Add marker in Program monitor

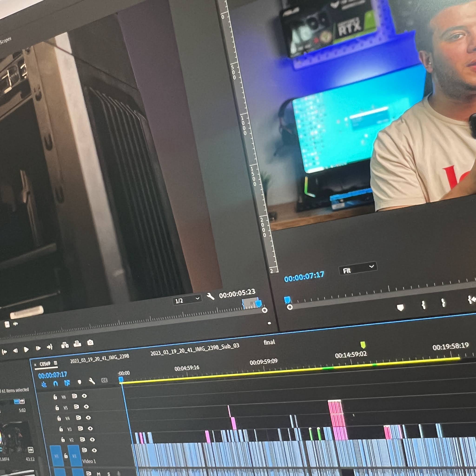[x=401, y=307]
